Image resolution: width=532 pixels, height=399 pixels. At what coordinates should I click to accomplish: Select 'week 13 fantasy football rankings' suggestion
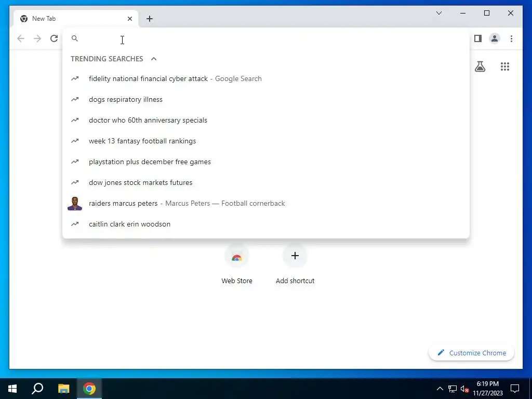click(x=266, y=141)
